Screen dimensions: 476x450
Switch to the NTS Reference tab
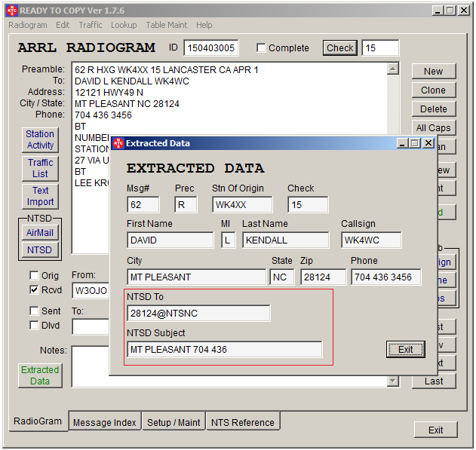click(243, 422)
